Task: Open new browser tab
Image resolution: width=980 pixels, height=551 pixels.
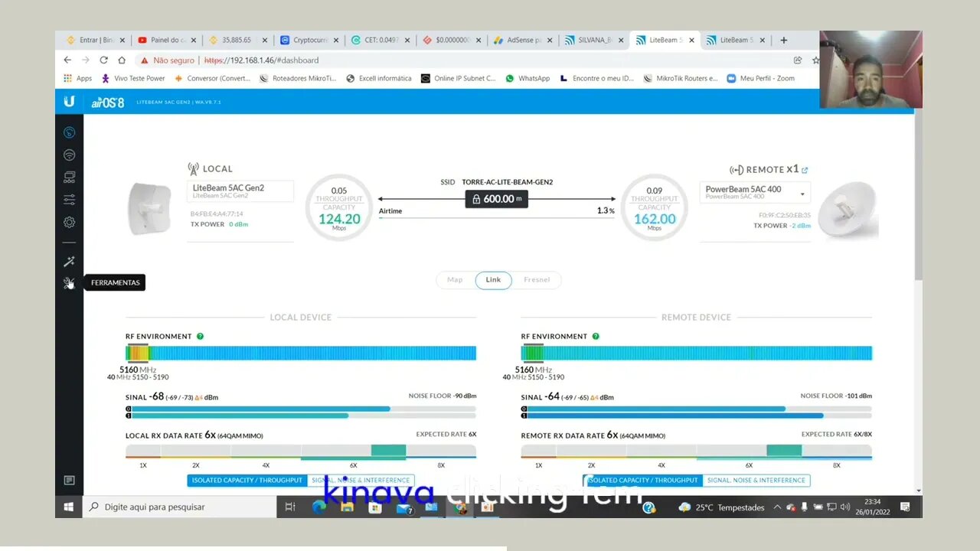Action: 783,40
